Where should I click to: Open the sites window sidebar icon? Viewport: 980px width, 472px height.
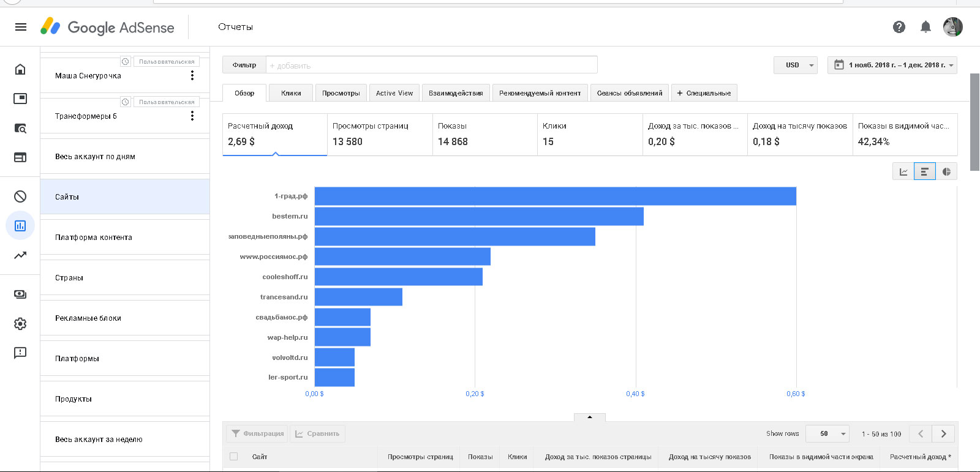click(x=20, y=157)
